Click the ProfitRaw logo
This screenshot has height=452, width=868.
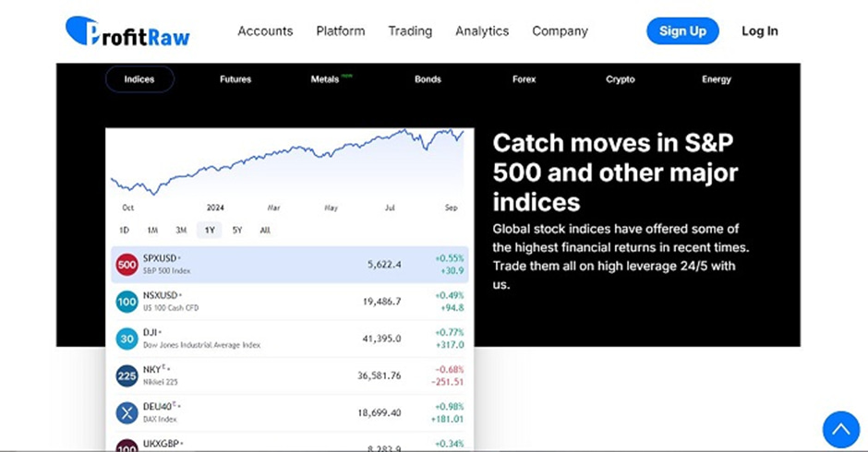[x=127, y=31]
